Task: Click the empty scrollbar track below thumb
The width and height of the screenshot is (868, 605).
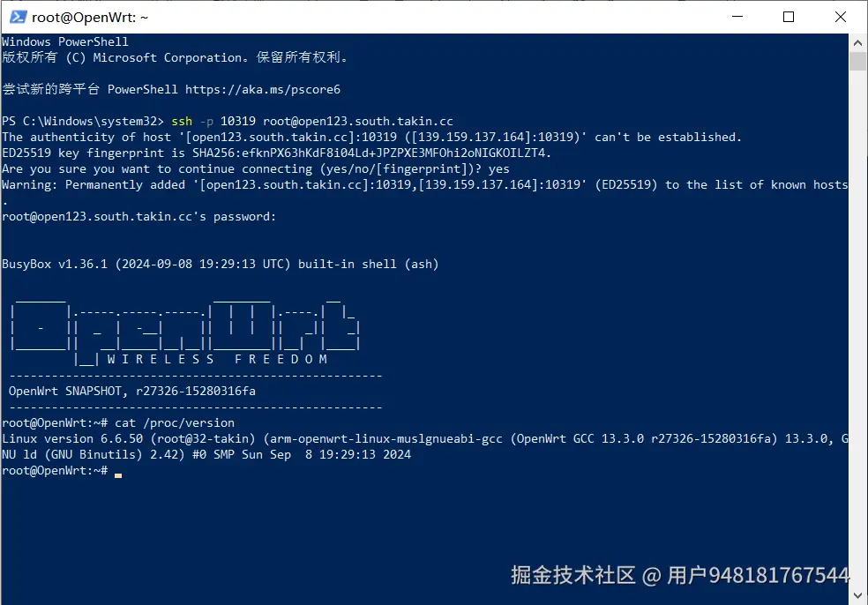Action: coord(857,326)
